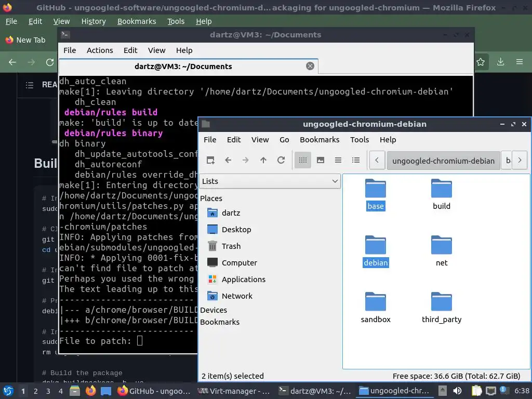Go back in the file manager
The width and height of the screenshot is (532, 399).
tap(228, 160)
